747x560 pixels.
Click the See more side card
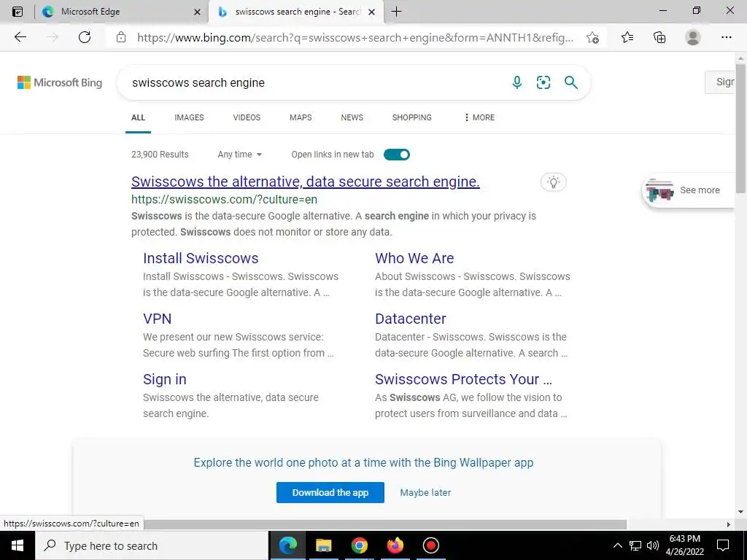689,190
